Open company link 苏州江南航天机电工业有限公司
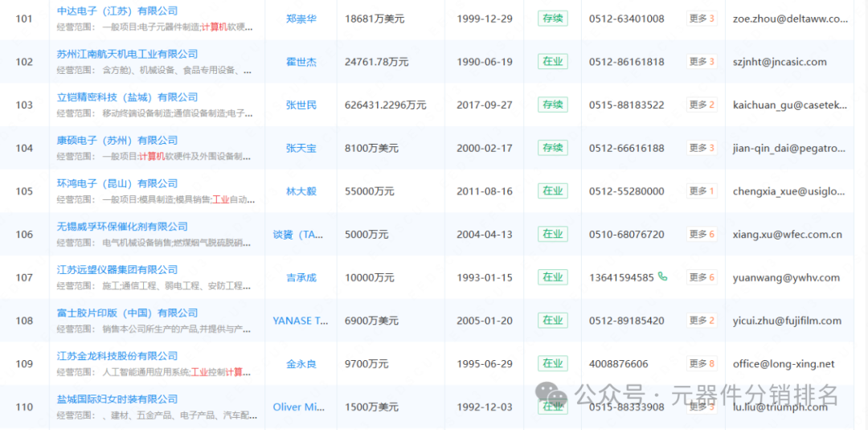 pos(127,54)
